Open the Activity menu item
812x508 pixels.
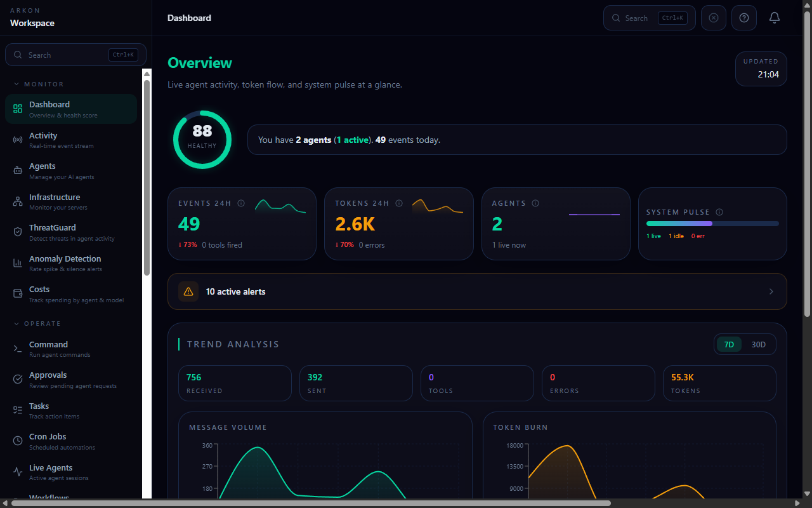71,140
